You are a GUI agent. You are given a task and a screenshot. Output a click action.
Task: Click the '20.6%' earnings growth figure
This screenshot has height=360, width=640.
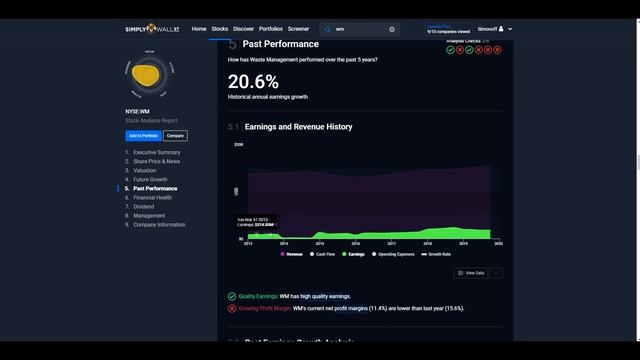coord(253,82)
